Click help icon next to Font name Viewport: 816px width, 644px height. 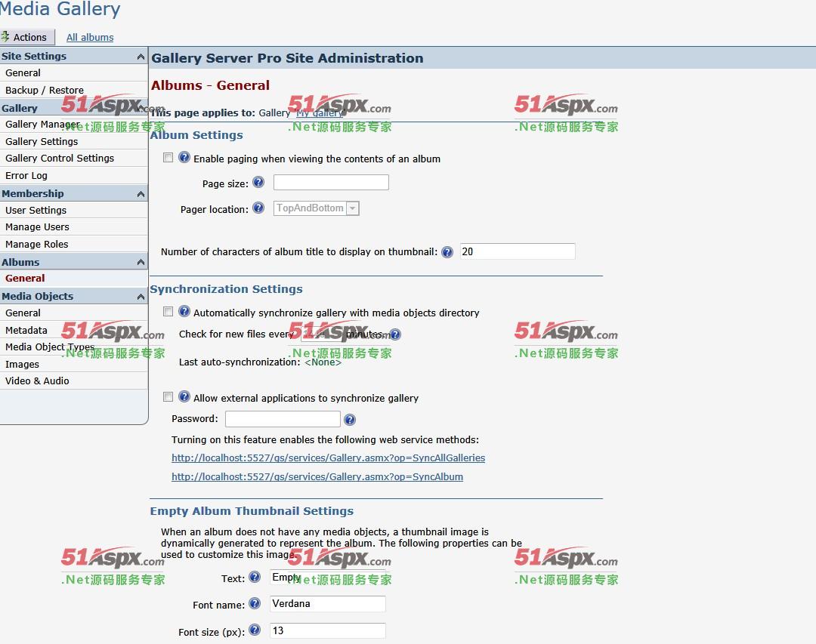(255, 603)
